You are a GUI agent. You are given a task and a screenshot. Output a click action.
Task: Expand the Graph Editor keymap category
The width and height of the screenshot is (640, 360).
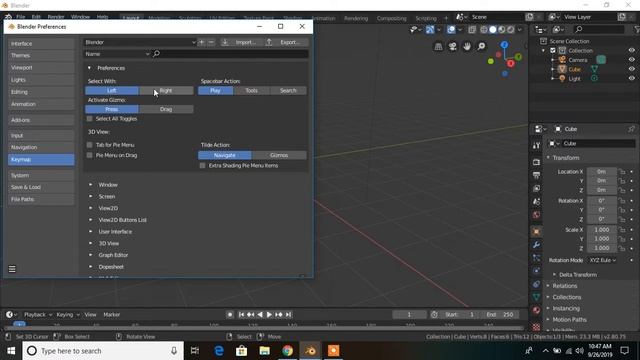click(91, 255)
